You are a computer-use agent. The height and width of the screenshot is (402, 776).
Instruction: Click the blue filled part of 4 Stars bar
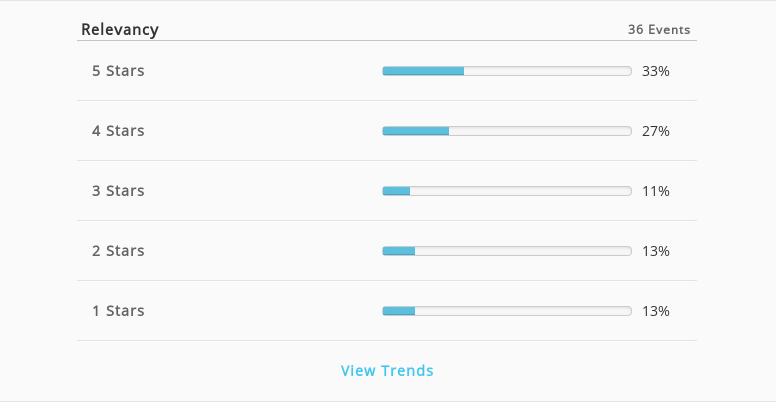(x=416, y=131)
